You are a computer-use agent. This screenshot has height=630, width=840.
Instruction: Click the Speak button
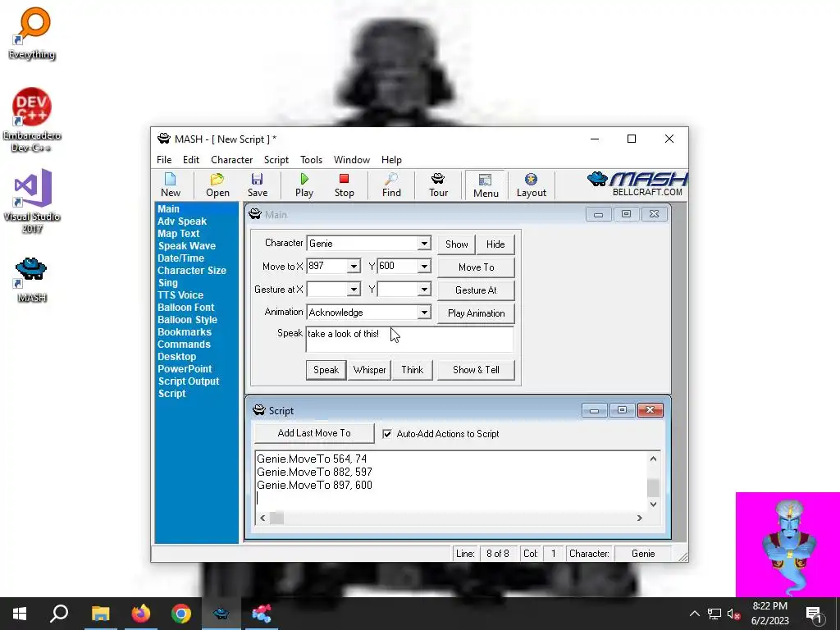pos(326,370)
